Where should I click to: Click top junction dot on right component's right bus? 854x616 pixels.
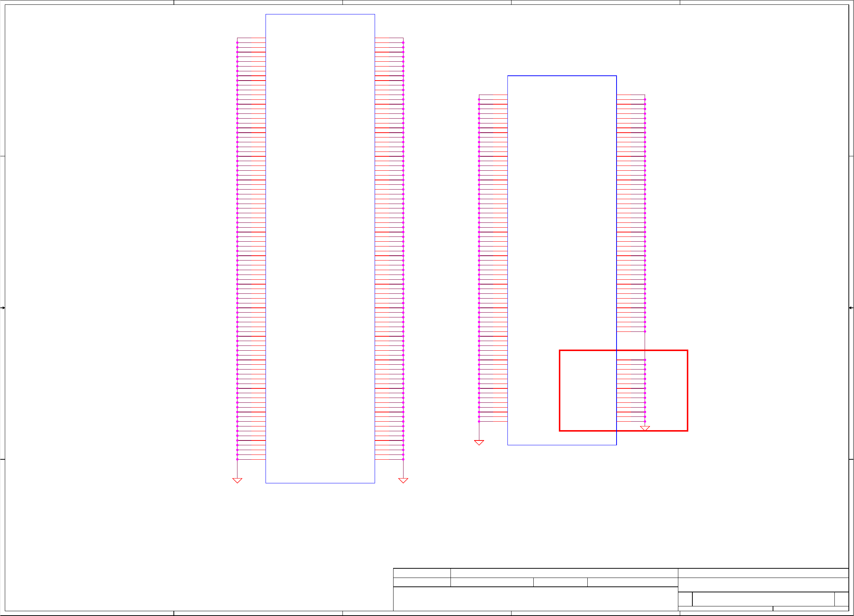click(x=645, y=99)
